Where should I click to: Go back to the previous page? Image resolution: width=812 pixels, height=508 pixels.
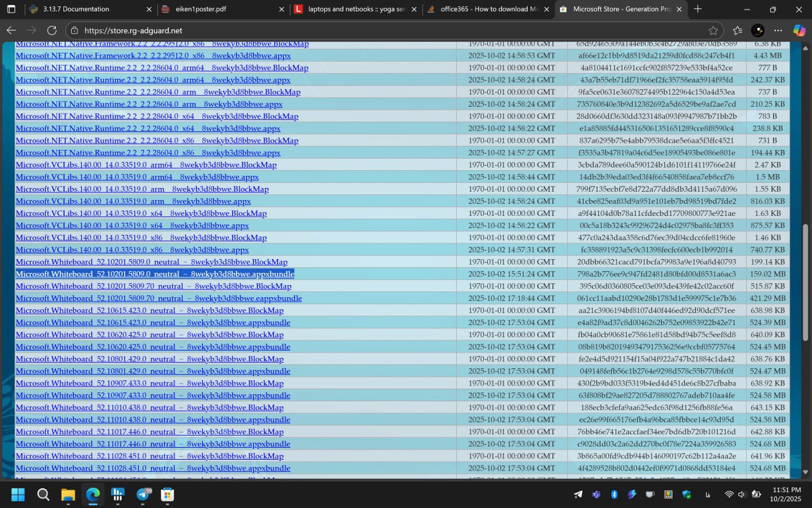(11, 30)
